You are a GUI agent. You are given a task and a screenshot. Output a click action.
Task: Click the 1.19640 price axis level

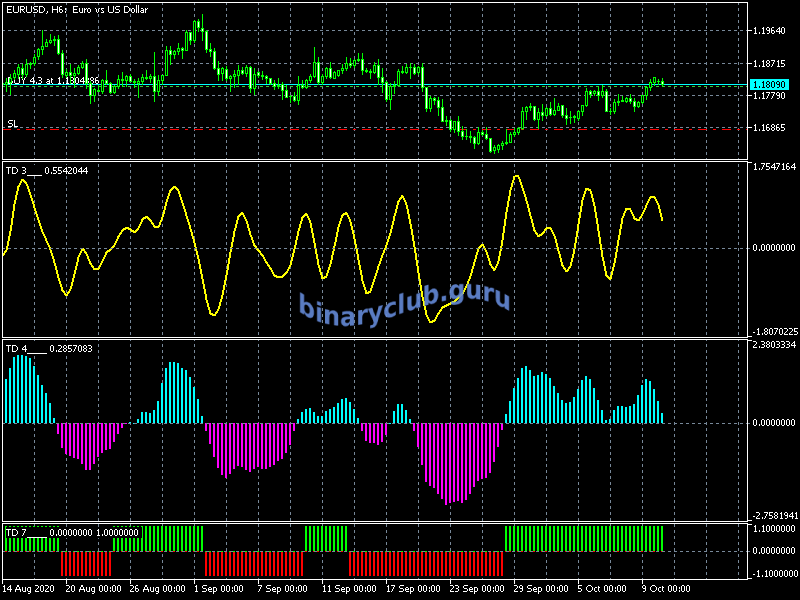[773, 31]
